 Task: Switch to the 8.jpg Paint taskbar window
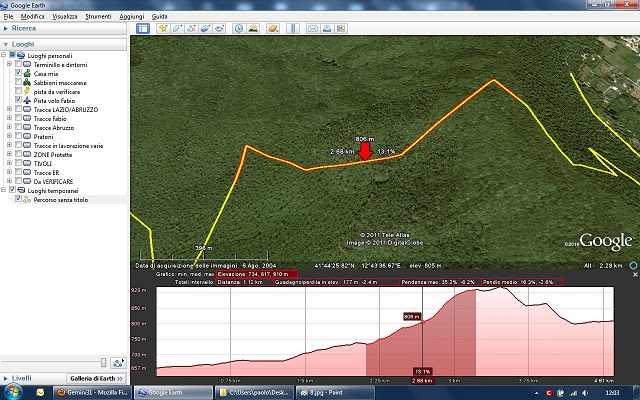335,393
